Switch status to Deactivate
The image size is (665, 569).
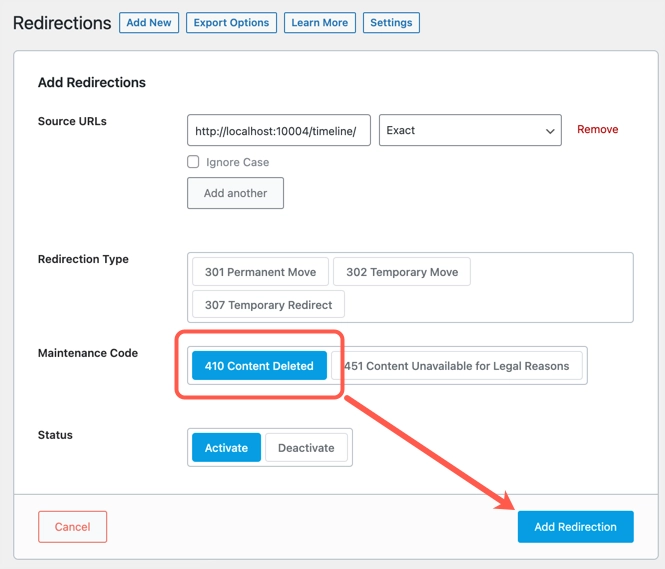tap(306, 448)
